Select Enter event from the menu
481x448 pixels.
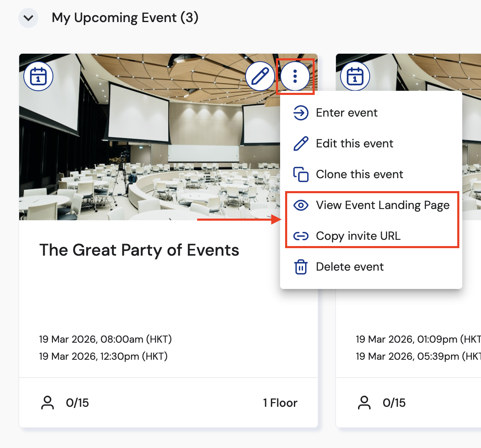click(x=346, y=113)
